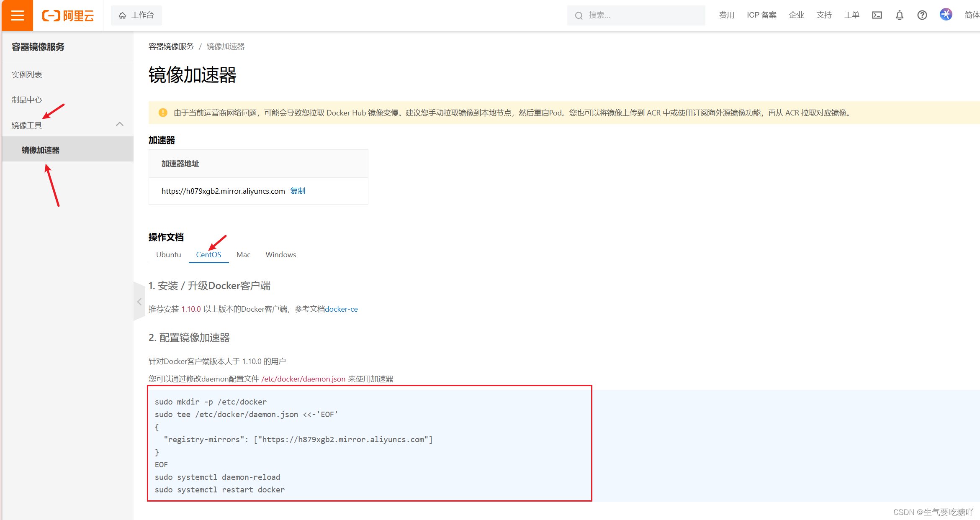Open the 工单 menu

pos(851,15)
